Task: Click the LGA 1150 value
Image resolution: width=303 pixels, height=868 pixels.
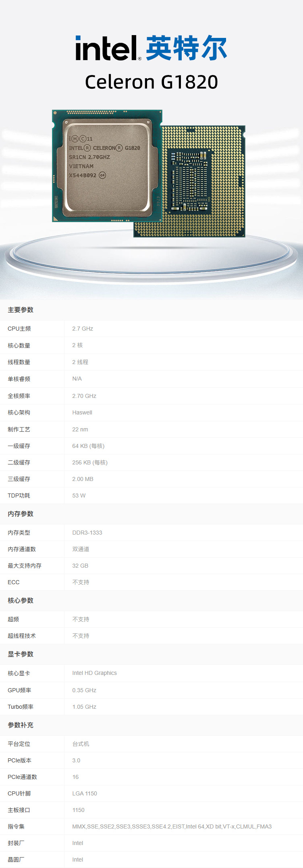Action: [85, 793]
